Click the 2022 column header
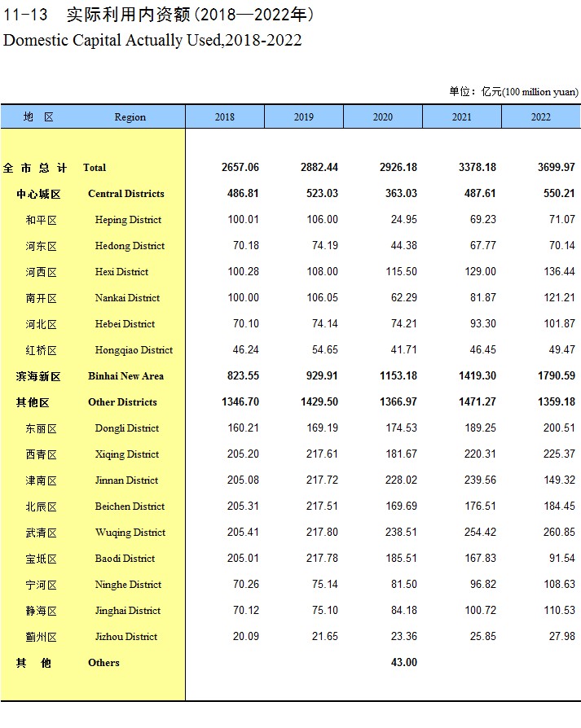The image size is (581, 728). [x=541, y=116]
